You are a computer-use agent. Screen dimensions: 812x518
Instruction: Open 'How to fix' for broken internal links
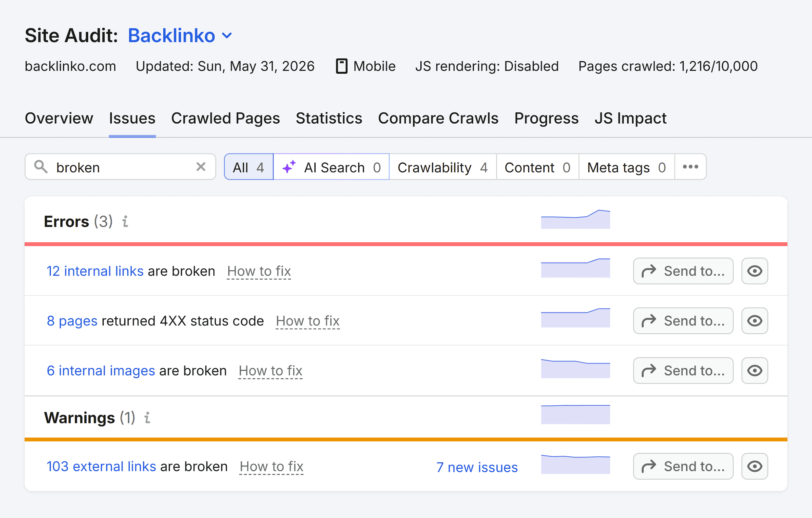259,271
